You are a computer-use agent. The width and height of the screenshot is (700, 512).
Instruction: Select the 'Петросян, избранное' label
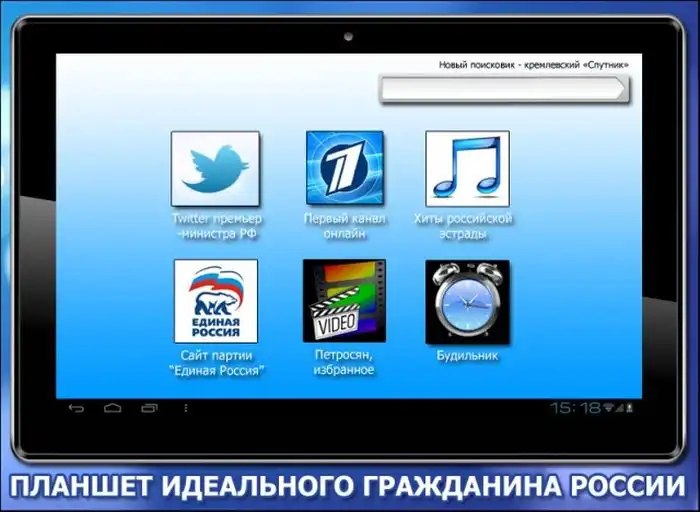point(342,363)
